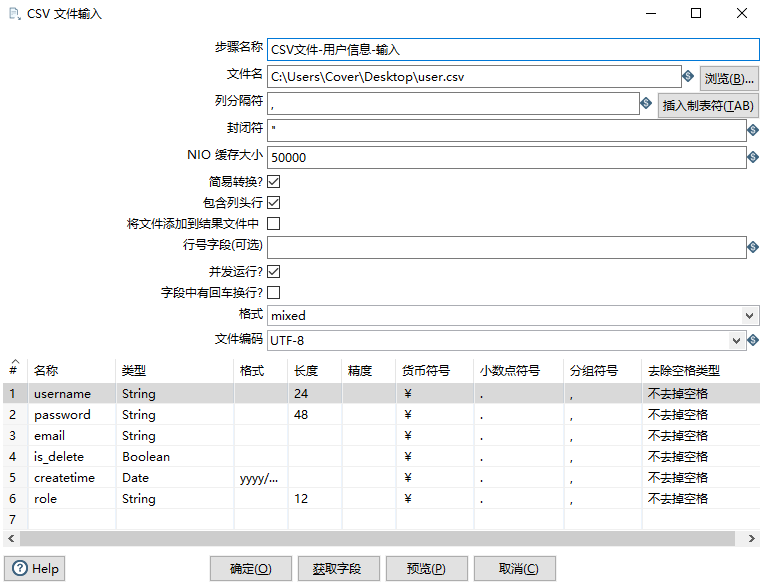Click variable icon beside 列分隔符 field
The width and height of the screenshot is (764, 584).
coord(645,104)
